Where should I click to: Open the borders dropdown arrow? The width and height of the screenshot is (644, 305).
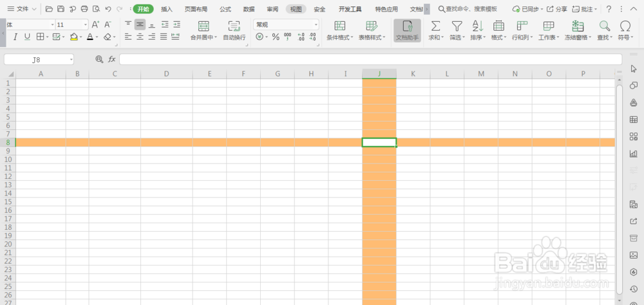[x=47, y=37]
